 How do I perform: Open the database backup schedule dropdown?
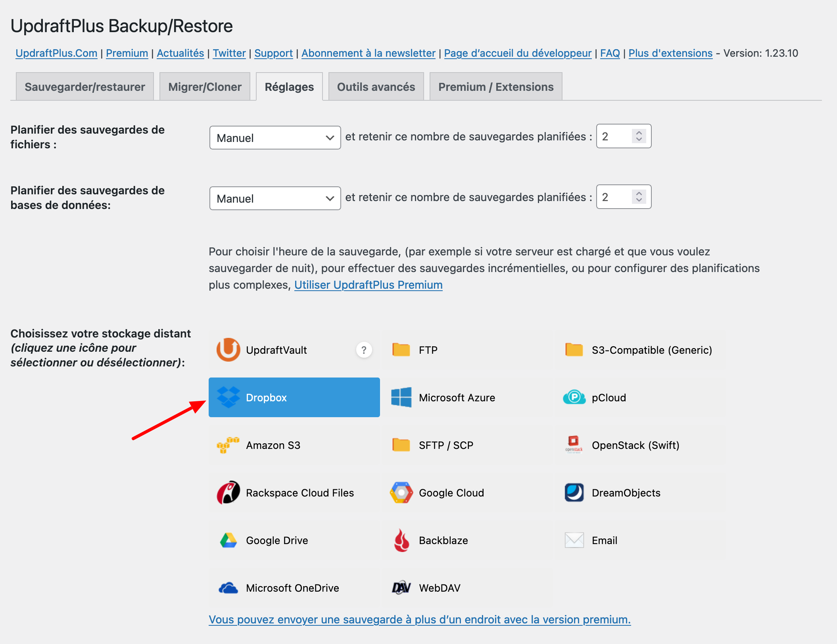[275, 198]
